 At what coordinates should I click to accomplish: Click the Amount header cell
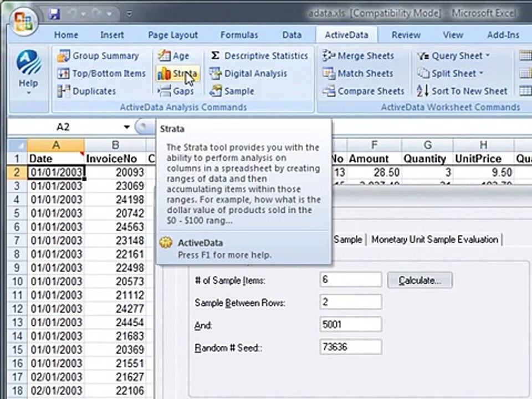pyautogui.click(x=374, y=158)
